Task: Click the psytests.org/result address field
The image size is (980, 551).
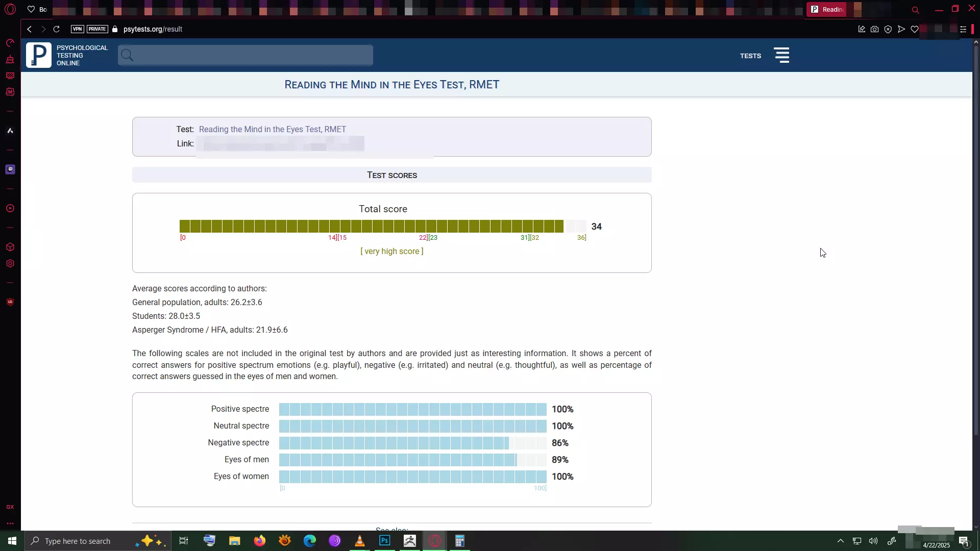Action: 153,29
